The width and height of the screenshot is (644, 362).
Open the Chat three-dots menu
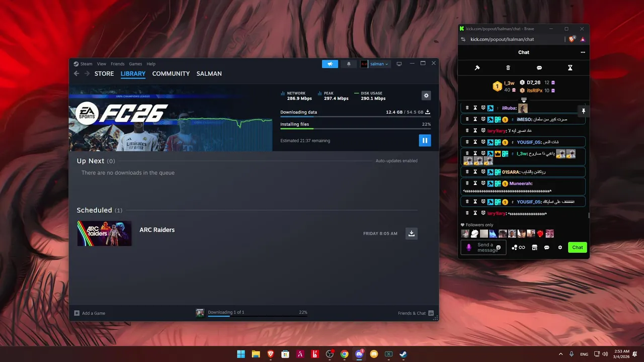tap(583, 52)
